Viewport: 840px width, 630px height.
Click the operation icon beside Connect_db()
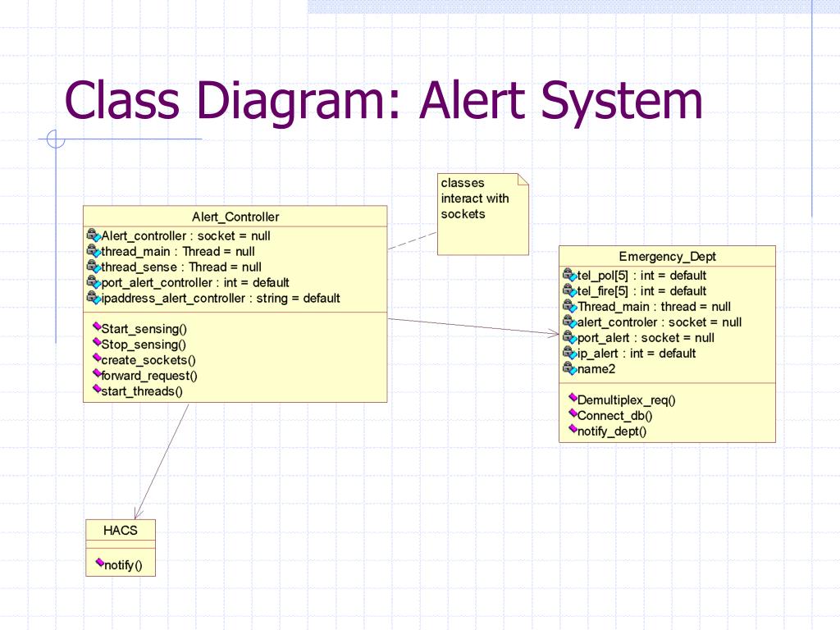[573, 413]
